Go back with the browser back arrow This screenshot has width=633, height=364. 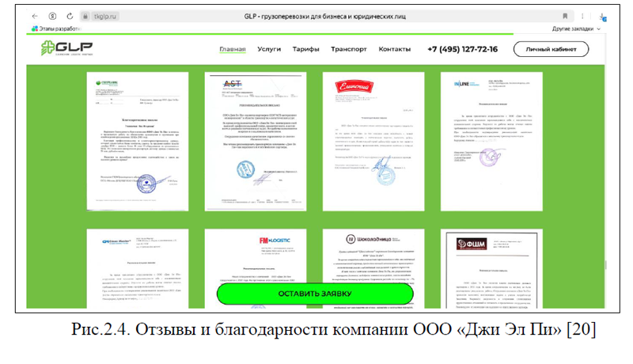35,16
